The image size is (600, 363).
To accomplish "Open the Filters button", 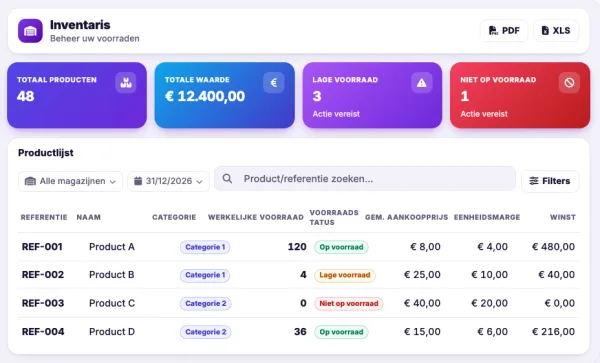I will click(x=550, y=181).
